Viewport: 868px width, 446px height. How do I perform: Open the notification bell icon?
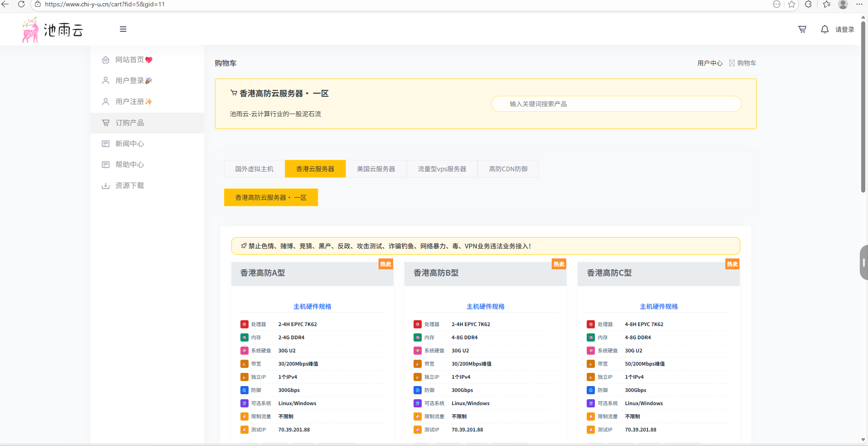point(824,30)
